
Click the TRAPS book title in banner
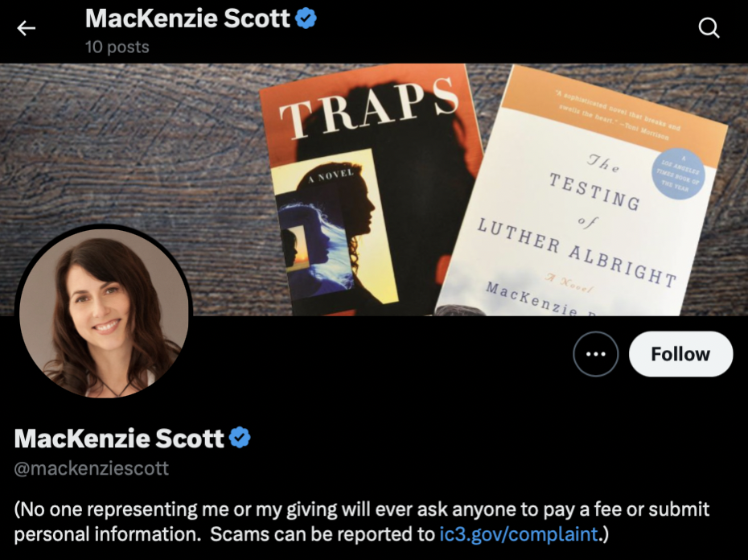[368, 108]
